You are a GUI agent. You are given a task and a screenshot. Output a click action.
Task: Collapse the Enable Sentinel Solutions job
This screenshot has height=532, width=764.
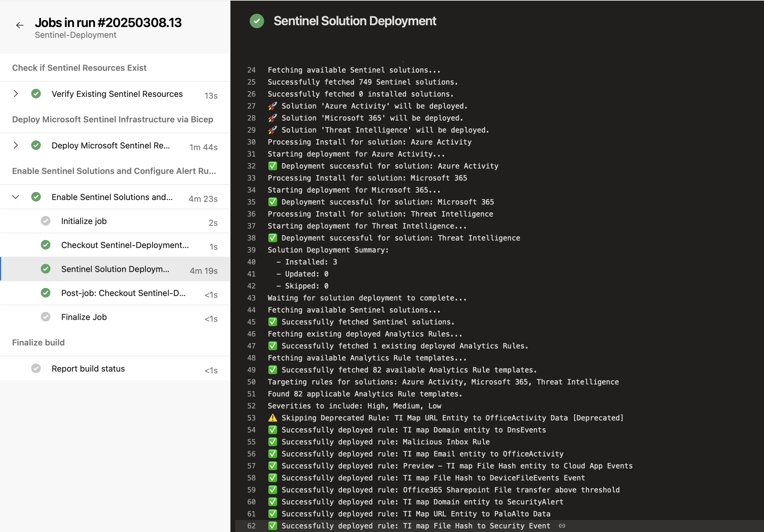[16, 197]
